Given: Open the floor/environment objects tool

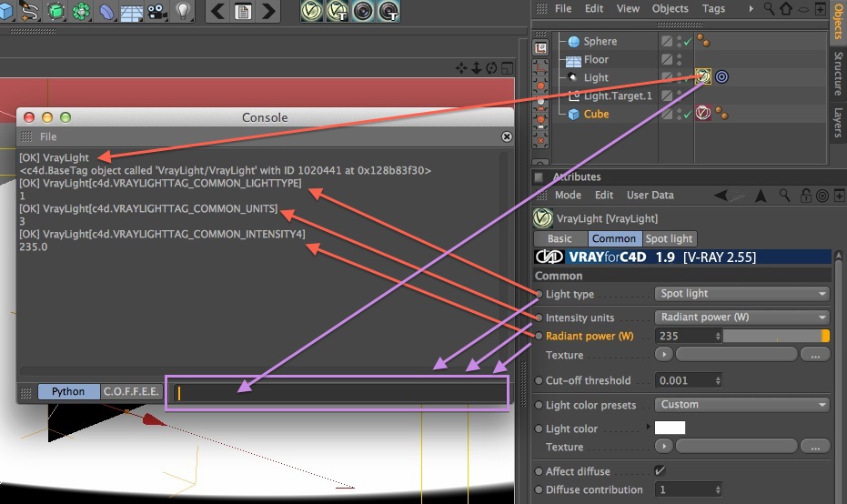Looking at the screenshot, I should pos(132,12).
